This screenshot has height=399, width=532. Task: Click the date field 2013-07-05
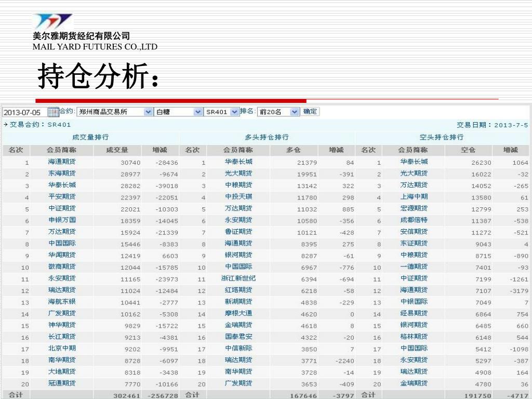[x=24, y=112]
